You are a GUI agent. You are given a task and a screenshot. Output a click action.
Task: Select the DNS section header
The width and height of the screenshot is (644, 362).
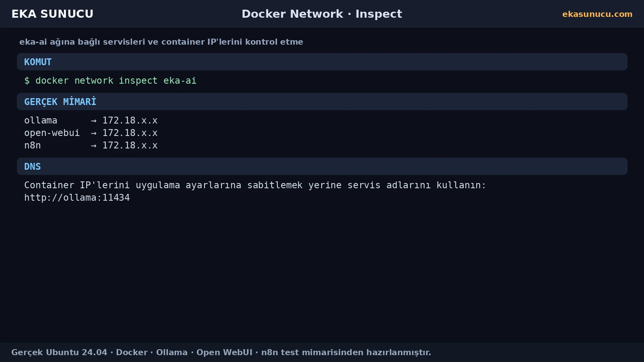[x=322, y=167]
